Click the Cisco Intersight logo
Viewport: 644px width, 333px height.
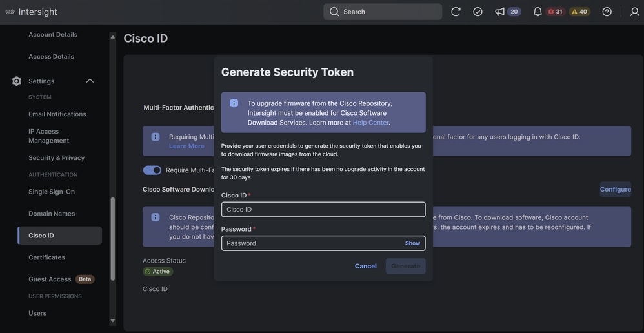coord(31,12)
